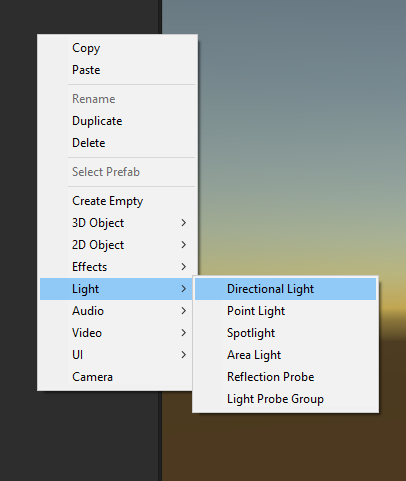Select Light Probe Group

pos(285,399)
